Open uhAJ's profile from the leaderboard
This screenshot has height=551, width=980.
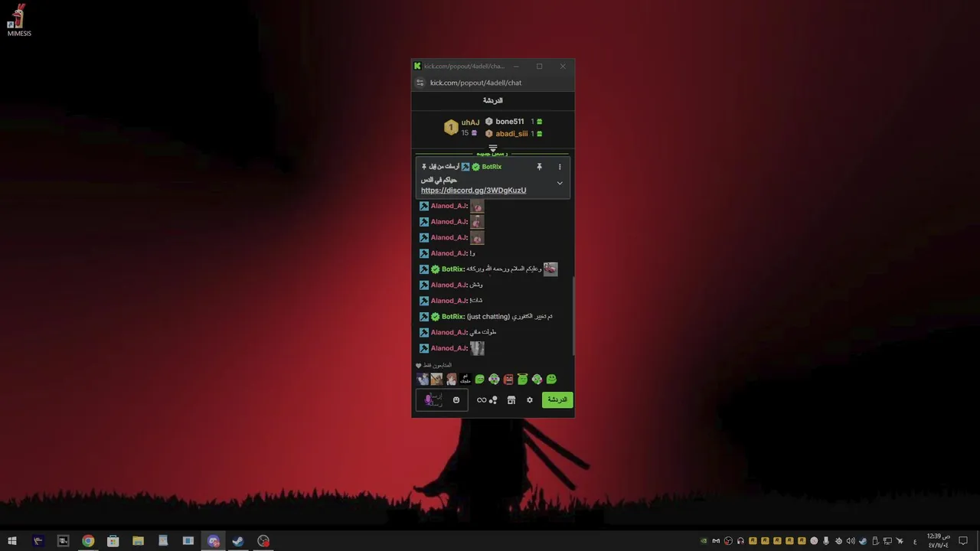tap(470, 122)
